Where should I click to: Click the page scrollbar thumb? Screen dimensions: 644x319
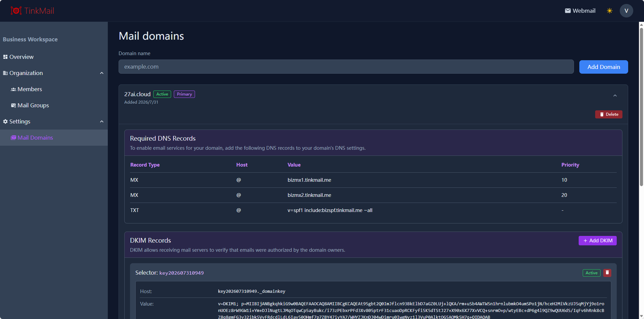click(642, 107)
